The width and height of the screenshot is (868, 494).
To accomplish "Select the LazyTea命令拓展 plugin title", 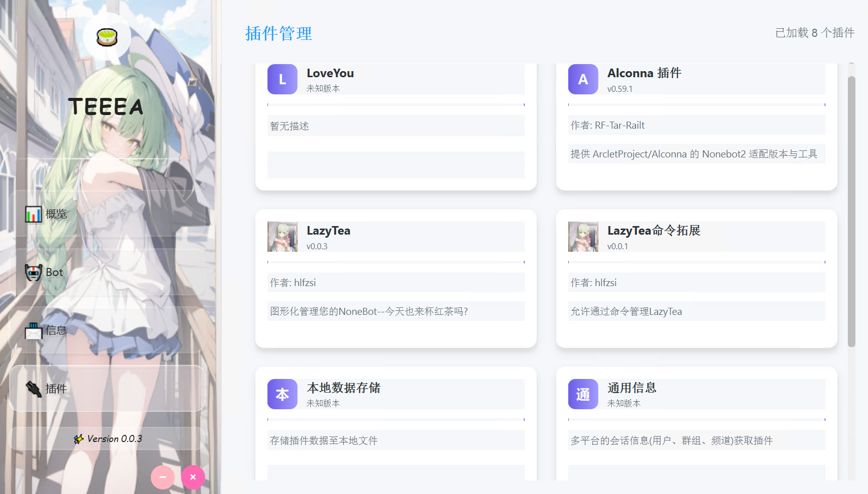I will pyautogui.click(x=654, y=231).
